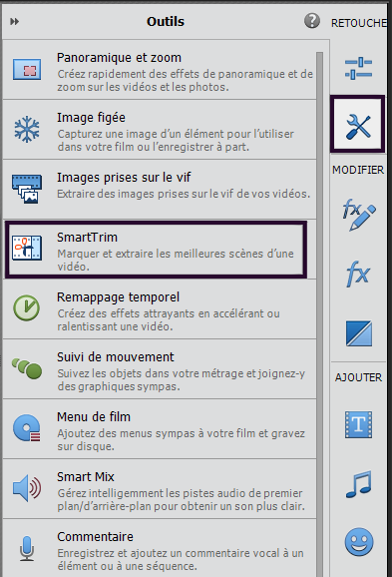Open the Menu de film disc icon

[x=27, y=428]
